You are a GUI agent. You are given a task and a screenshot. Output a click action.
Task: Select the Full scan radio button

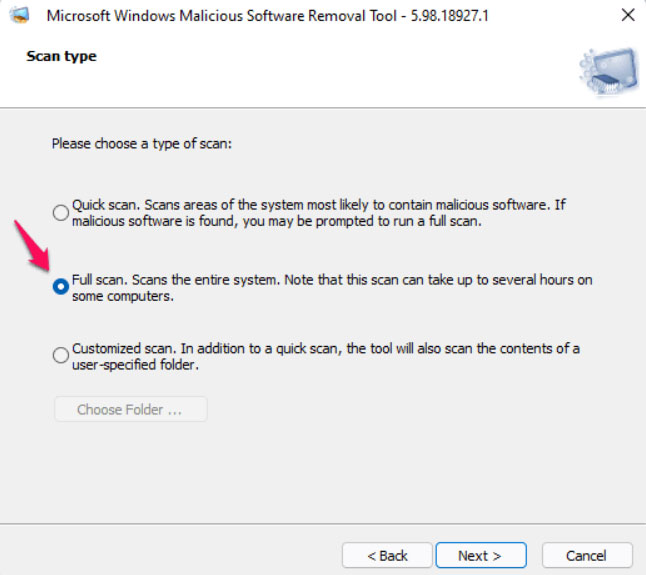coord(61,287)
